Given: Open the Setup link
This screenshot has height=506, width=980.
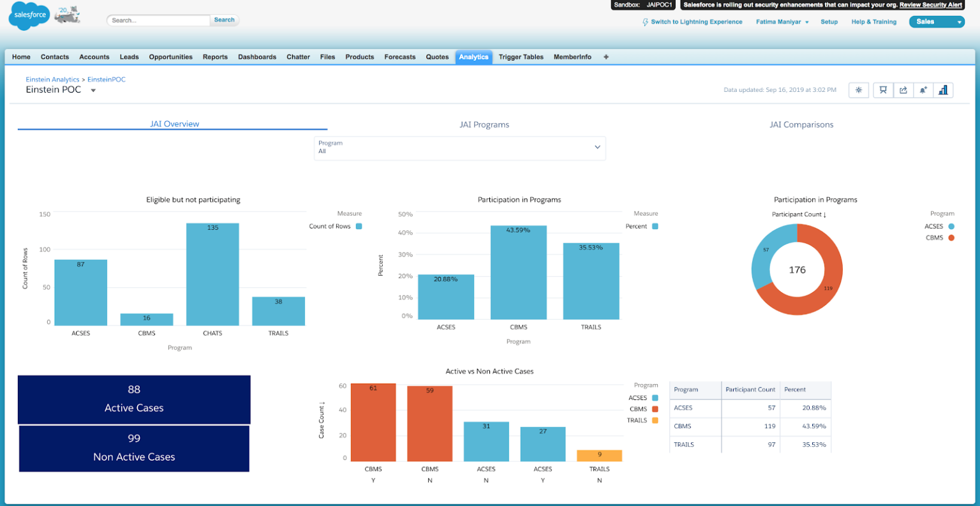Looking at the screenshot, I should coord(829,22).
